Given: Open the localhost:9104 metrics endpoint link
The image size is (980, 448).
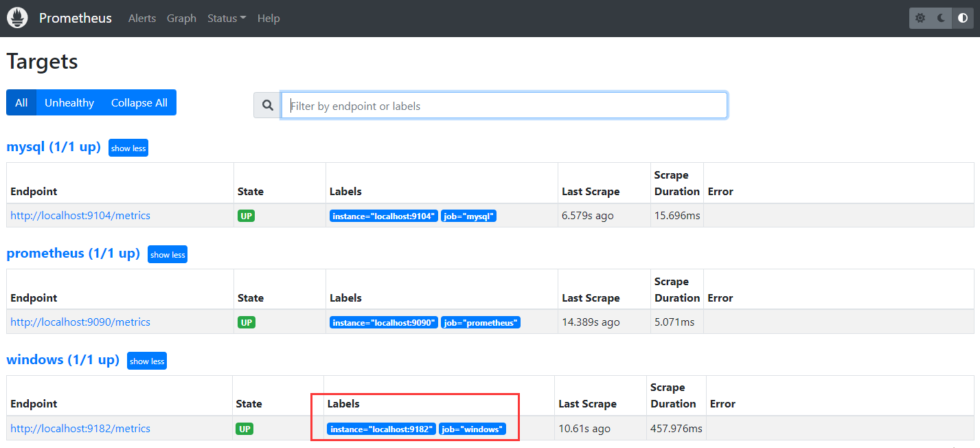Looking at the screenshot, I should pyautogui.click(x=80, y=216).
